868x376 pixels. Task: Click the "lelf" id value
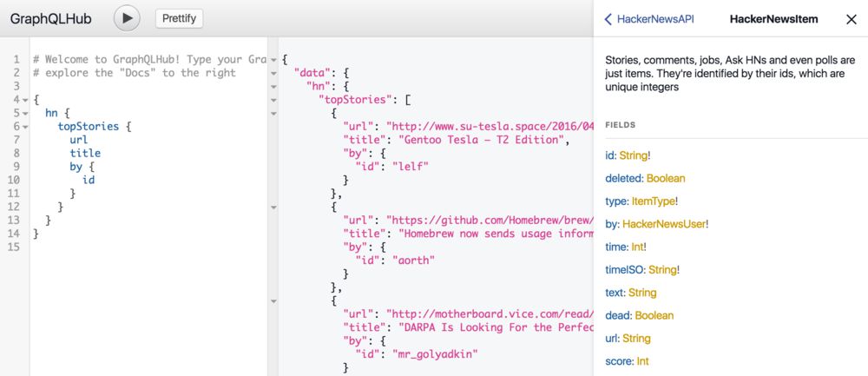coord(411,166)
